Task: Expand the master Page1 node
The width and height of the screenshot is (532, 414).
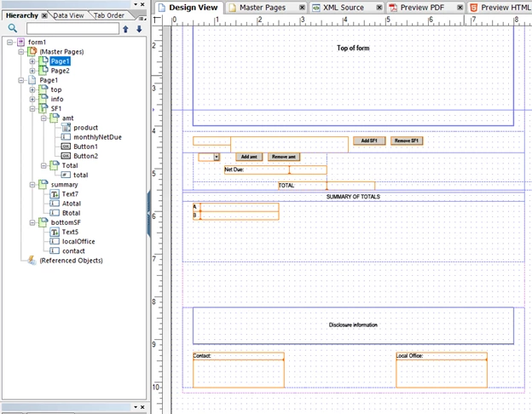Action: (32, 61)
